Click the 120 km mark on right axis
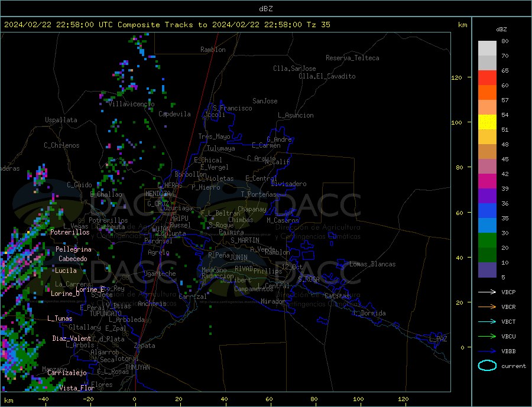Screen dimensions: 532x407 point(456,77)
